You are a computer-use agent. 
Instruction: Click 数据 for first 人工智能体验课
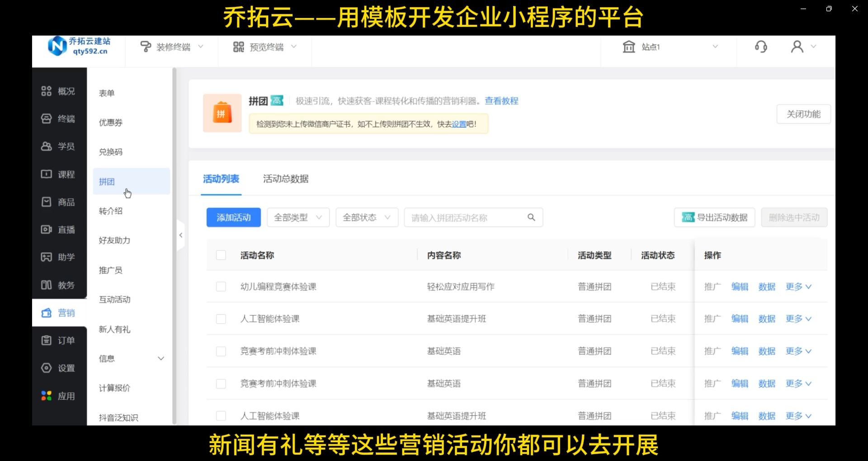[767, 319]
